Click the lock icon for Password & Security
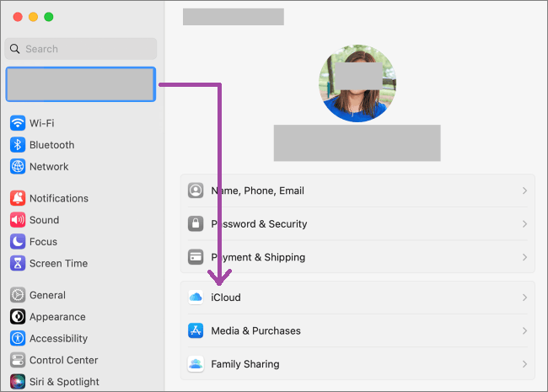The height and width of the screenshot is (392, 548). [x=196, y=223]
